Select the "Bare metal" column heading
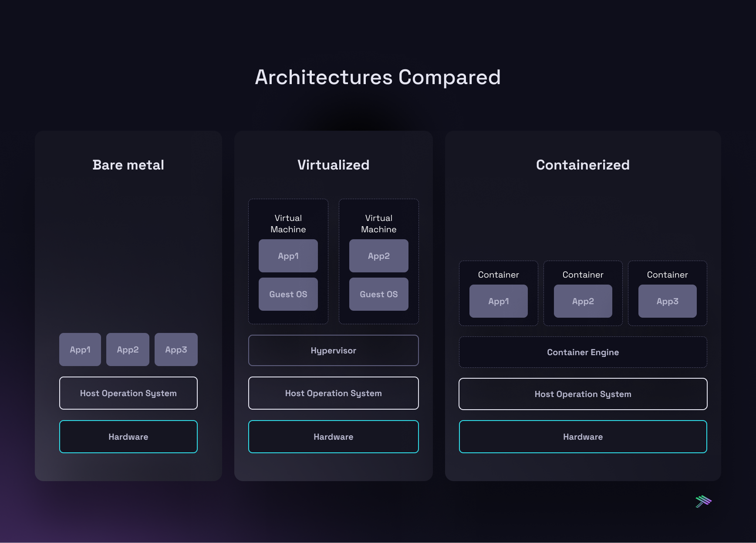756x543 pixels. point(128,165)
